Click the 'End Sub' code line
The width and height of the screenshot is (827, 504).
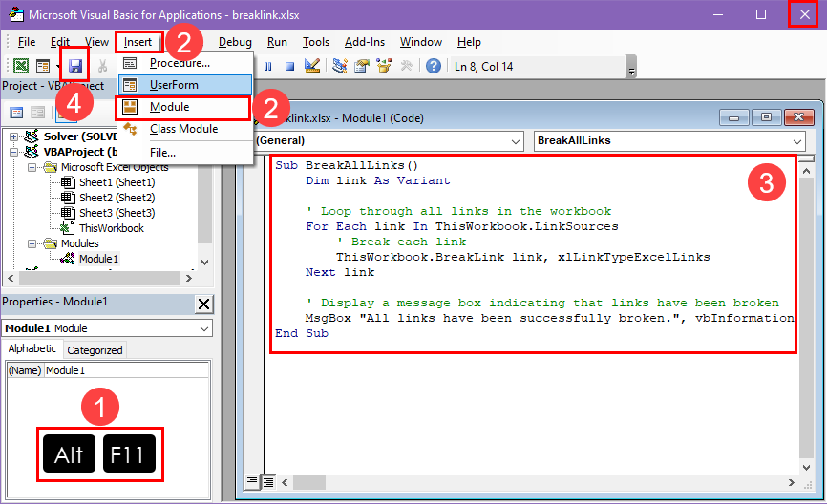(x=302, y=334)
